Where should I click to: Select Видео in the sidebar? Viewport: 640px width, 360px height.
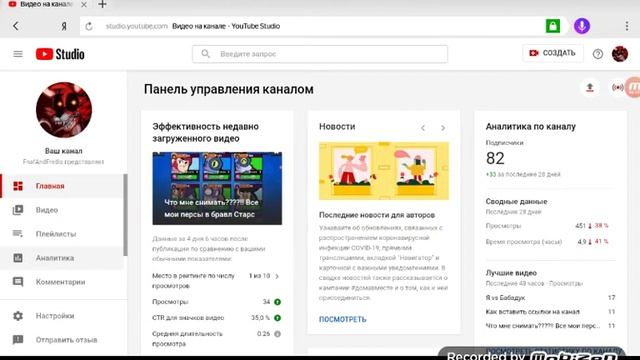pyautogui.click(x=62, y=210)
